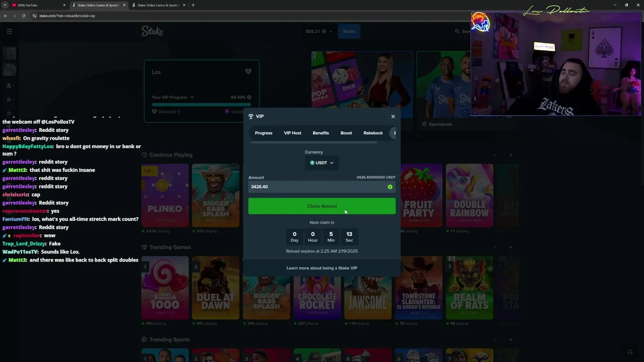Click the browser Back arrow
Image resolution: width=644 pixels, height=362 pixels.
(x=6, y=16)
